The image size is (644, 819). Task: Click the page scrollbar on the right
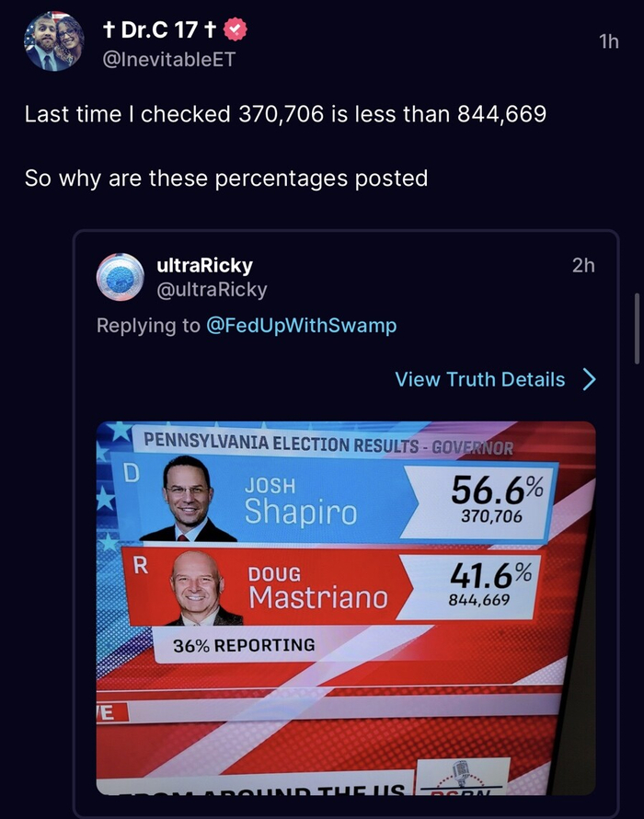tap(637, 329)
